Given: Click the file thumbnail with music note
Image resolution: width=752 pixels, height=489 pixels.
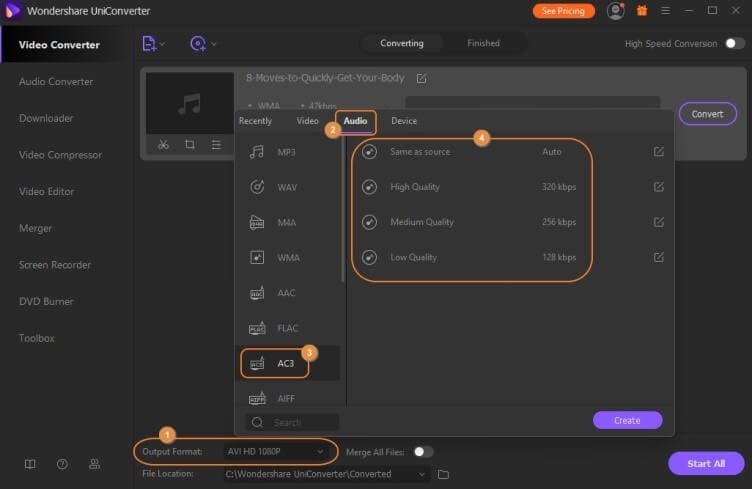Looking at the screenshot, I should (189, 103).
